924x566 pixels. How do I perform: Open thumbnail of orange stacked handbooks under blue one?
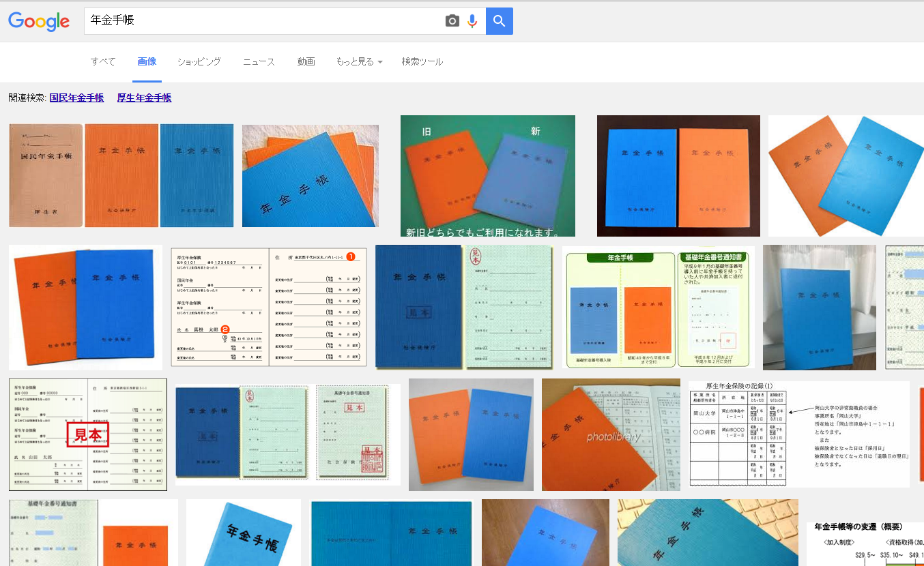tap(311, 176)
